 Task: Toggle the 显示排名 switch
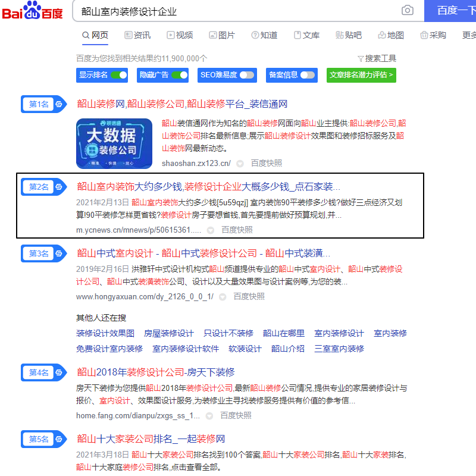pyautogui.click(x=119, y=75)
